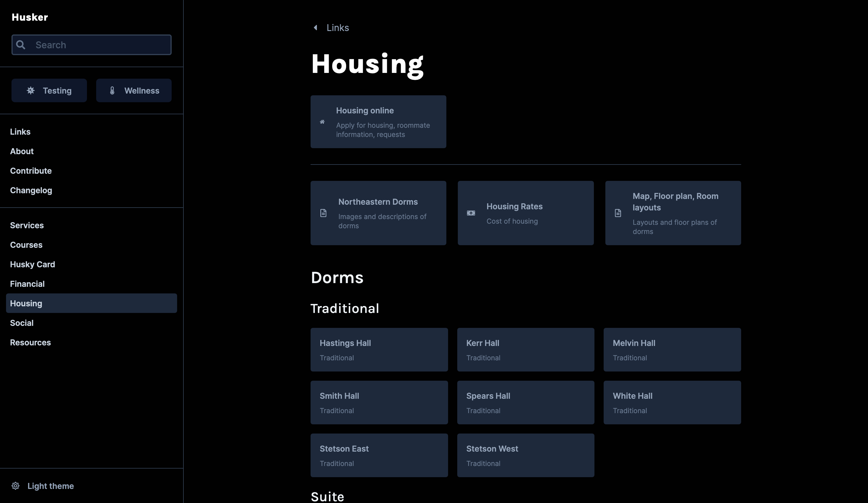This screenshot has width=868, height=503.
Task: Open the Courses section
Action: coord(26,245)
